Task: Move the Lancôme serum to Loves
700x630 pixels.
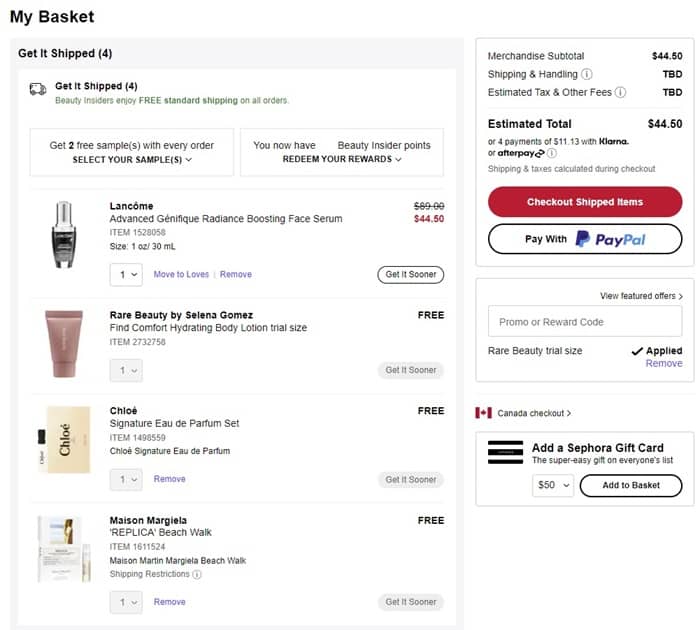Action: tap(181, 274)
